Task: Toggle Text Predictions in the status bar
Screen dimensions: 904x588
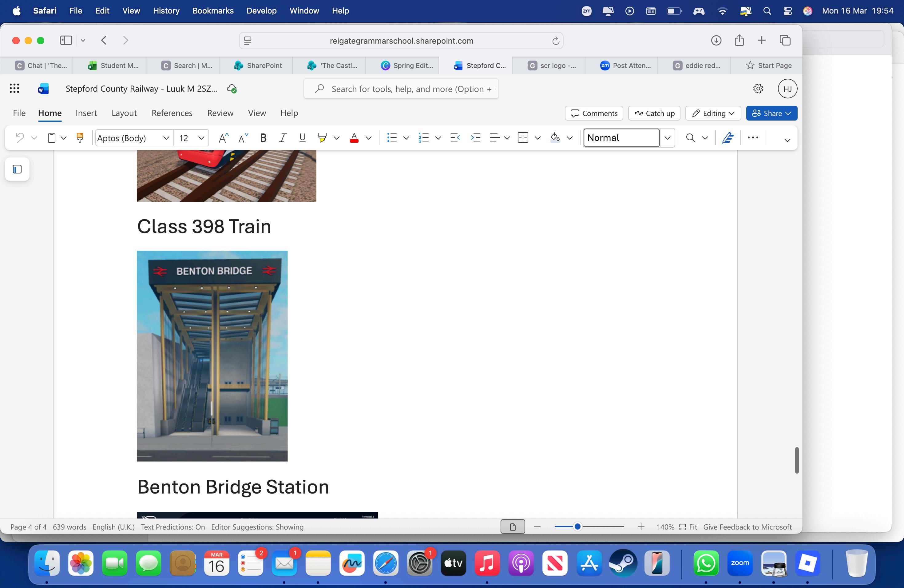Action: pyautogui.click(x=173, y=527)
